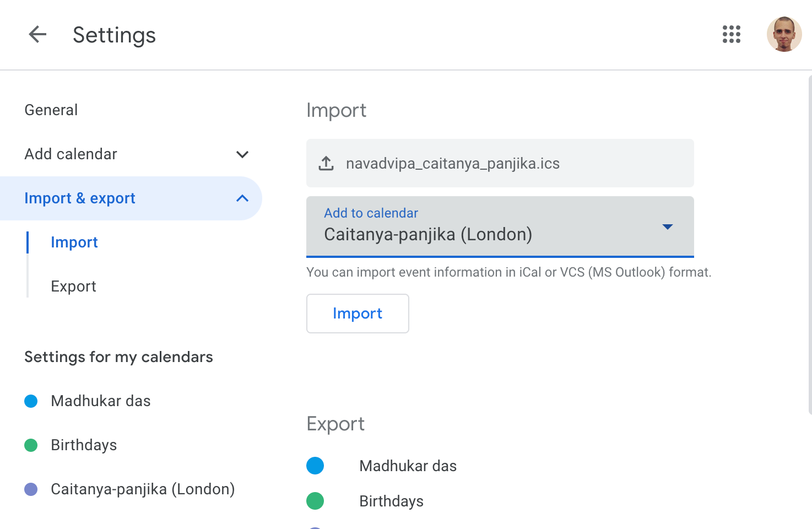Collapse the Import & export section
Viewport: 812px width, 529px height.
pyautogui.click(x=242, y=198)
